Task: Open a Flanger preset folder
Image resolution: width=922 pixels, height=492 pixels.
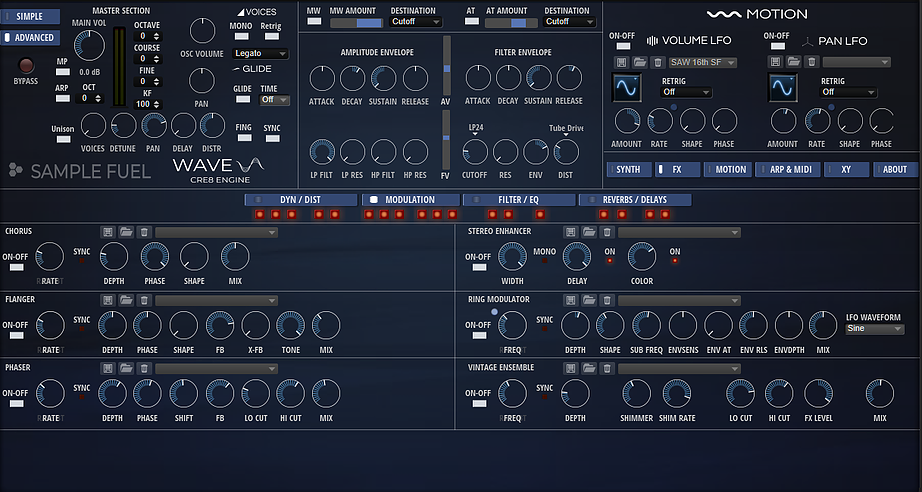Action: (x=126, y=300)
